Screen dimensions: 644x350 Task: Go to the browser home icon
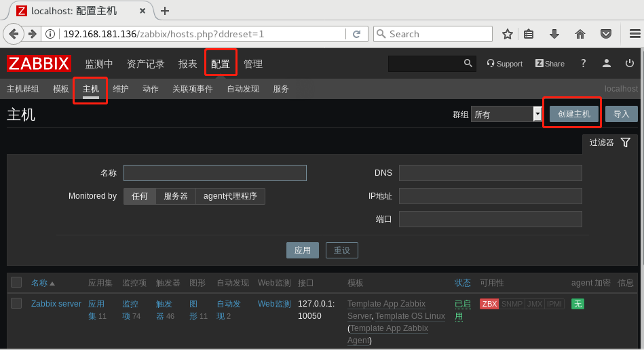point(580,34)
